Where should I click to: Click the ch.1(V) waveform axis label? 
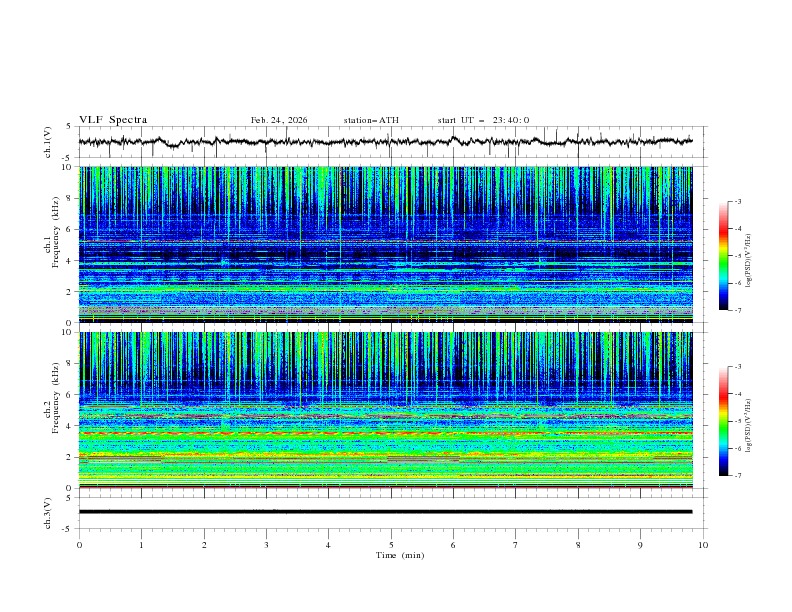49,142
